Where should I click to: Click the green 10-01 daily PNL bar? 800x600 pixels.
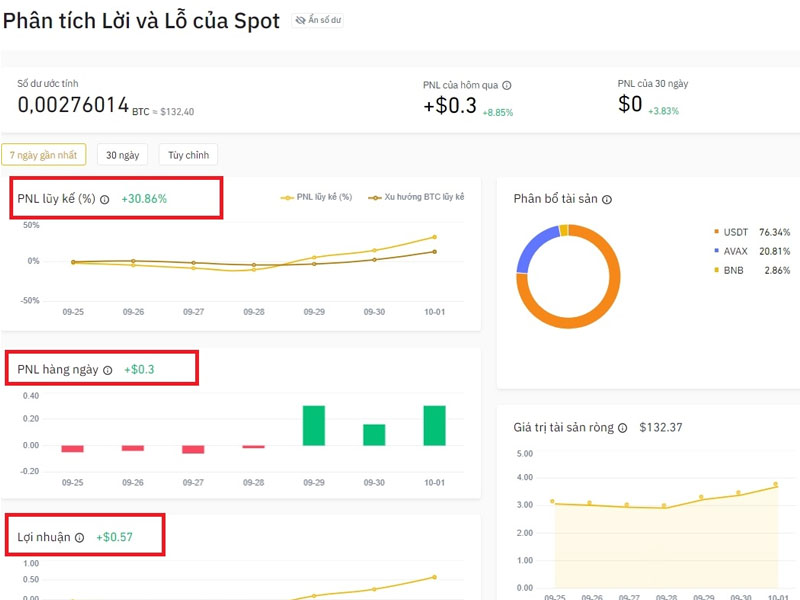[x=434, y=426]
